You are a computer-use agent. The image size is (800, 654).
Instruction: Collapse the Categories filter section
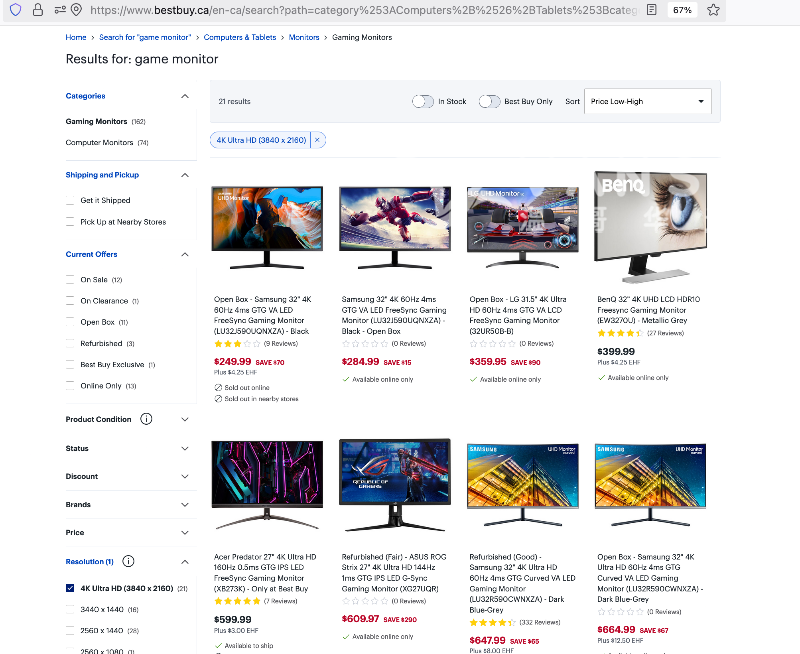(185, 96)
